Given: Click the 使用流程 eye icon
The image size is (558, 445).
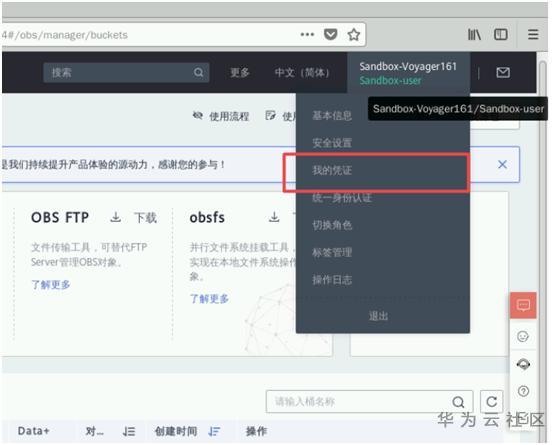Looking at the screenshot, I should coord(198,115).
